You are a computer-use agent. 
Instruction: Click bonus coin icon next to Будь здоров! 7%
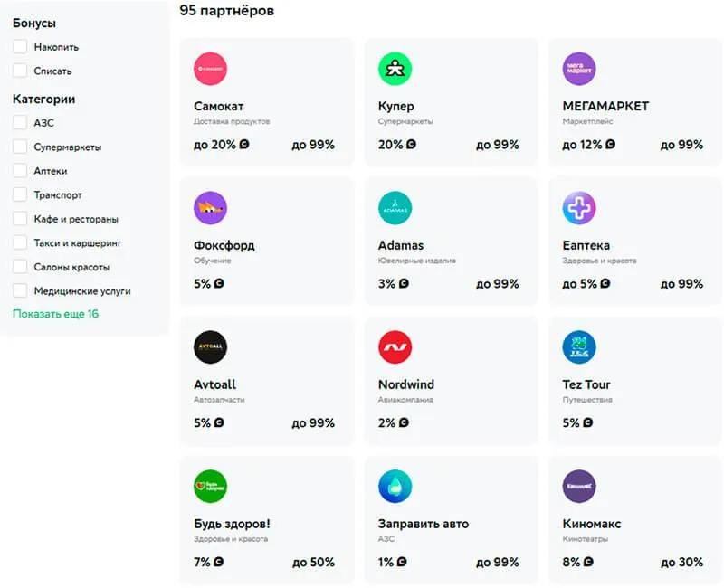tap(218, 561)
